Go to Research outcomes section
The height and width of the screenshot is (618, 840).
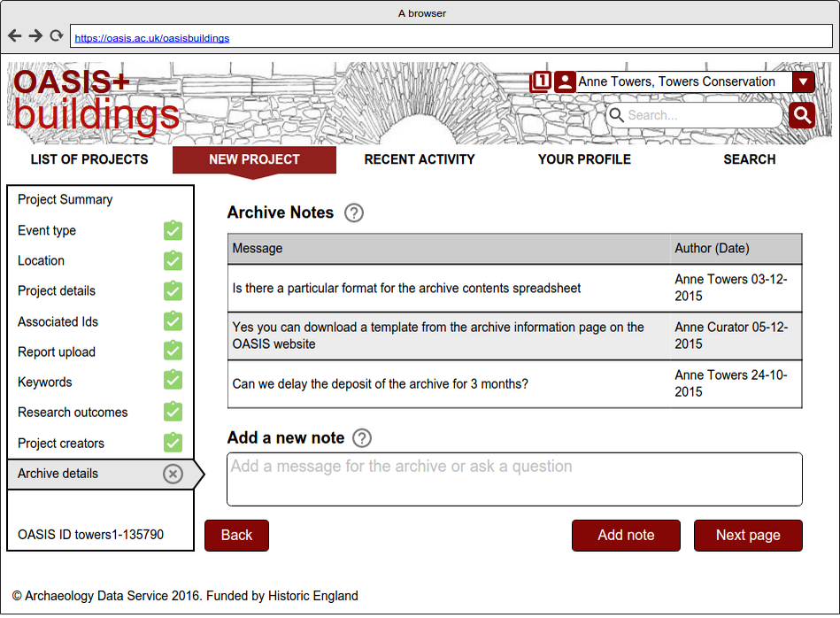100,413
